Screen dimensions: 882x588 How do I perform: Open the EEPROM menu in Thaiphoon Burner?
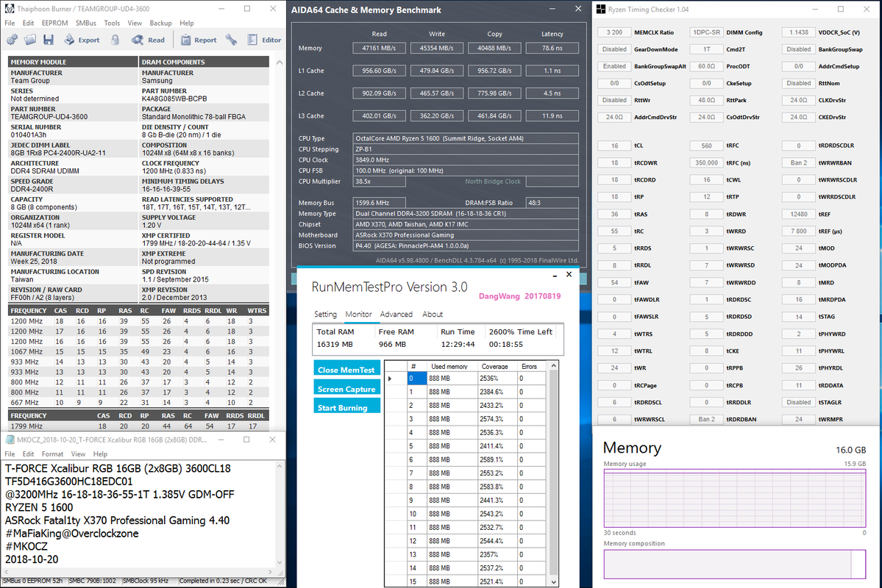coord(54,23)
